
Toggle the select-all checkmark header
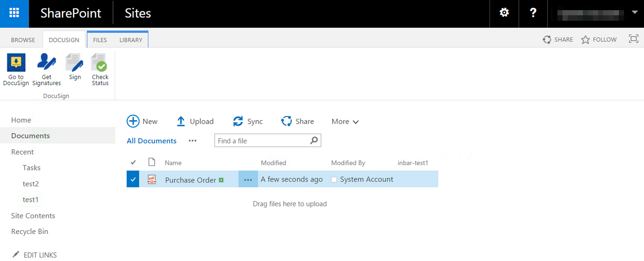133,162
